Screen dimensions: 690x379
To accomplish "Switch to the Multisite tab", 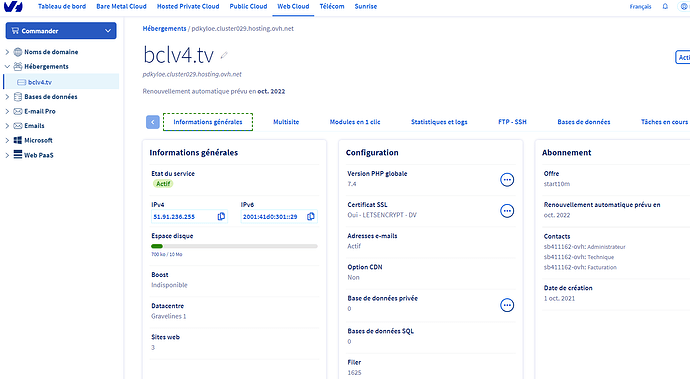I will 286,122.
